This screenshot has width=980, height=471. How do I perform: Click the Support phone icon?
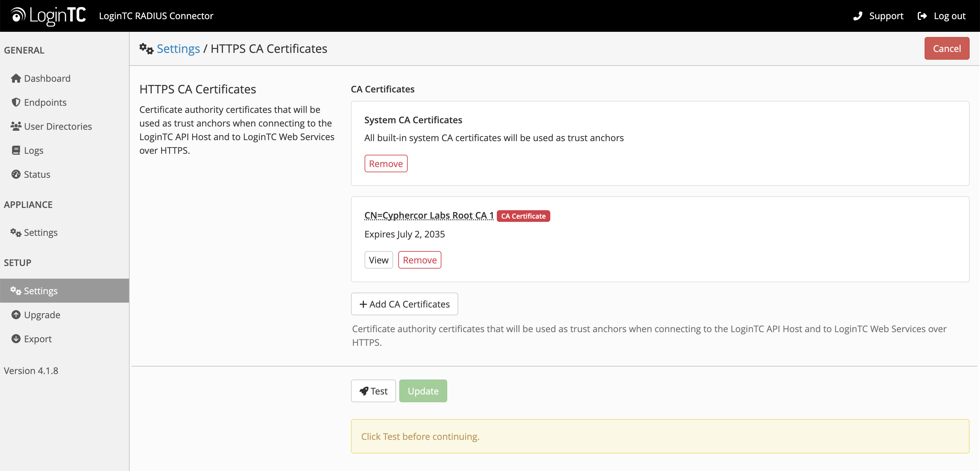[857, 16]
